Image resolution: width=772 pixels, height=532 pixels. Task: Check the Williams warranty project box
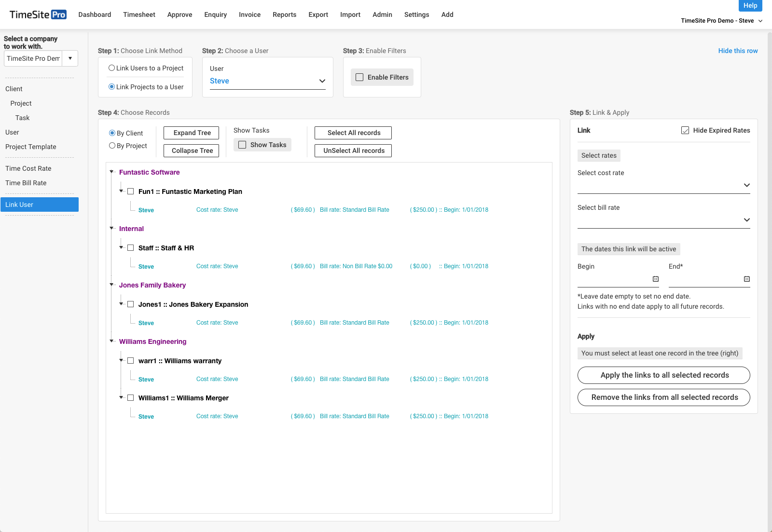click(130, 361)
